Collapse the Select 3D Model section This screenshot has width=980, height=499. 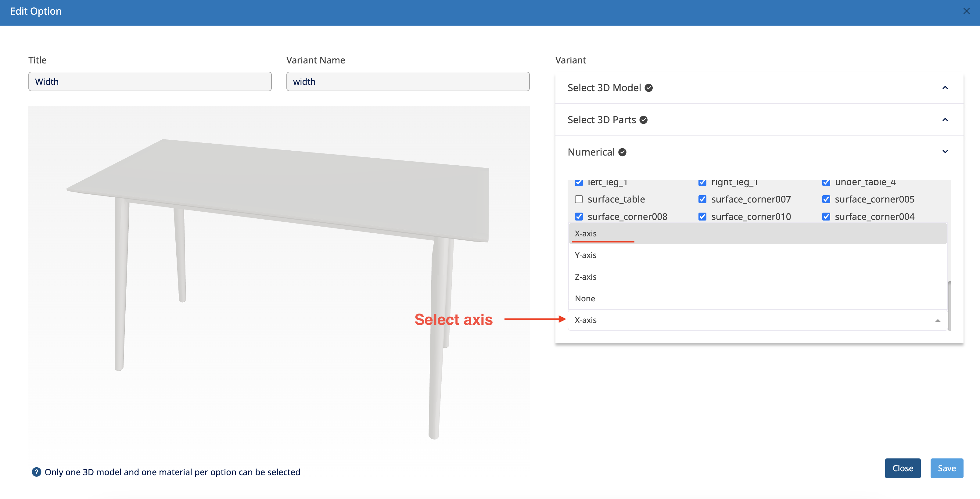[x=945, y=88]
